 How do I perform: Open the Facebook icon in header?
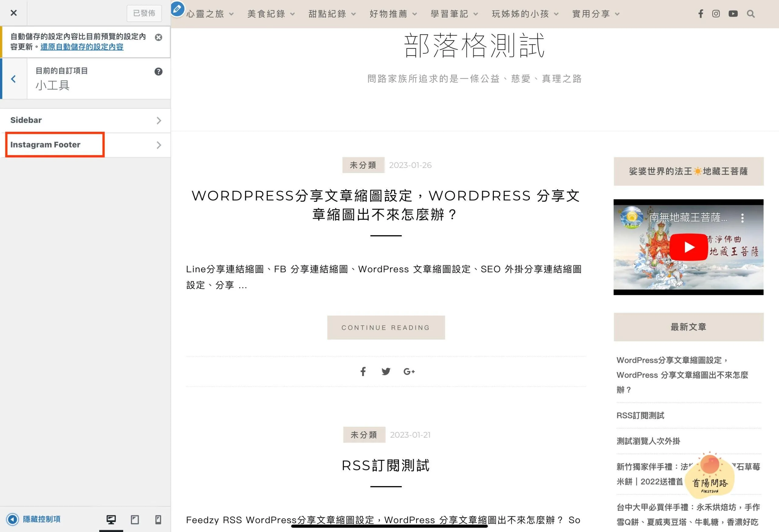click(700, 14)
